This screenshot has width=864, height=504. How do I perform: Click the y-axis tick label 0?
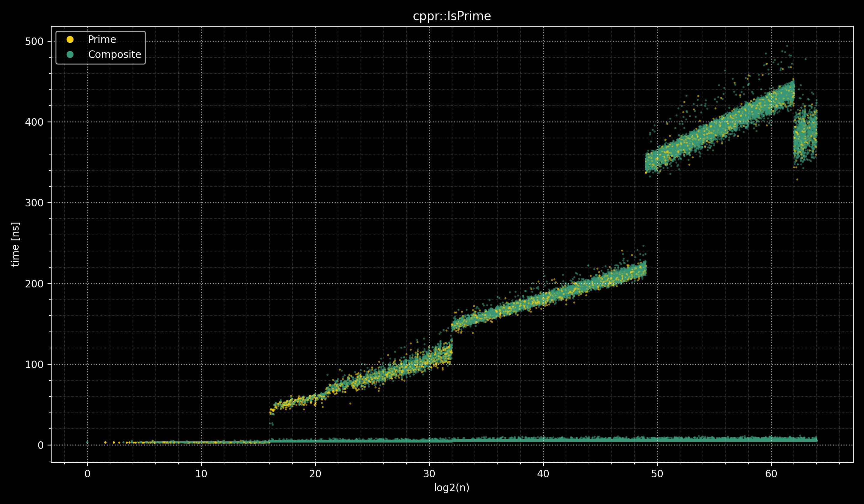pyautogui.click(x=40, y=445)
